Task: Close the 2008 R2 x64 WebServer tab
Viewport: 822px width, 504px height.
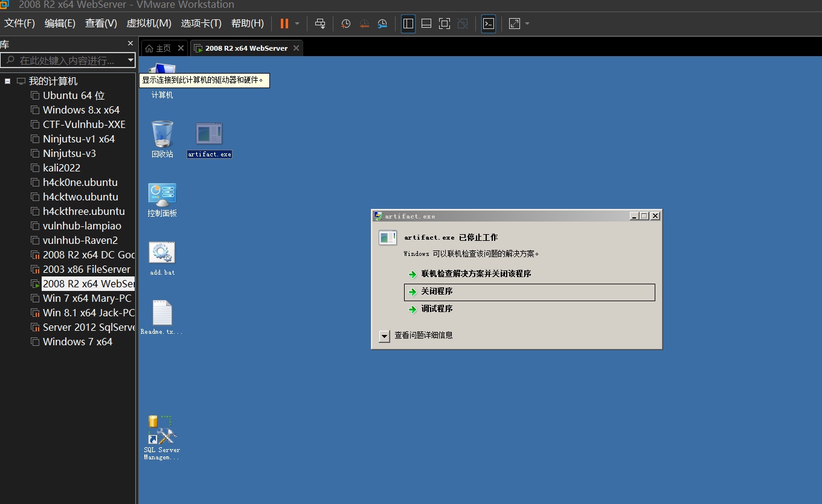Action: [296, 48]
